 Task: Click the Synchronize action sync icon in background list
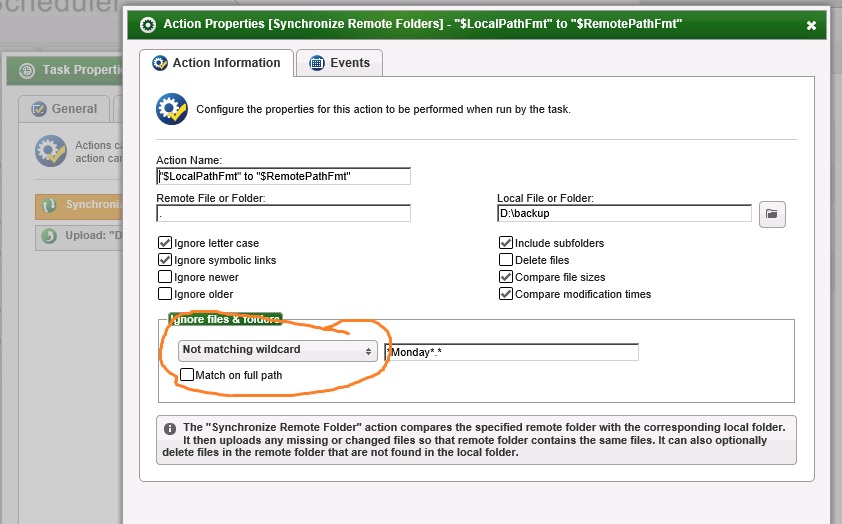49,205
